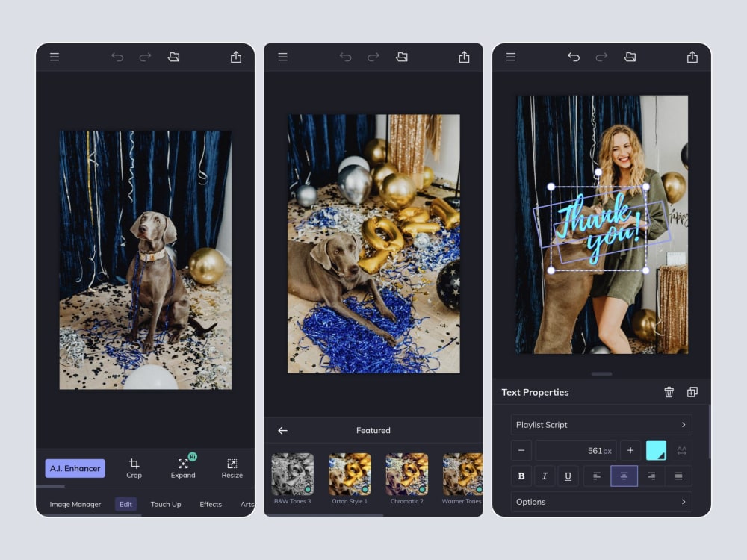This screenshot has height=560, width=747.
Task: Open hamburger menu in middle phone screen
Action: [282, 57]
